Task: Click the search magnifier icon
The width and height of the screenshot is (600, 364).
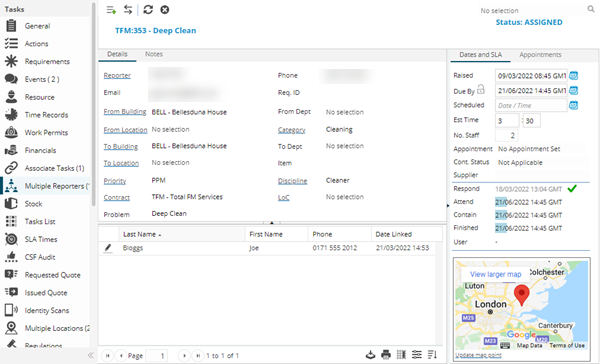Action: click(591, 9)
